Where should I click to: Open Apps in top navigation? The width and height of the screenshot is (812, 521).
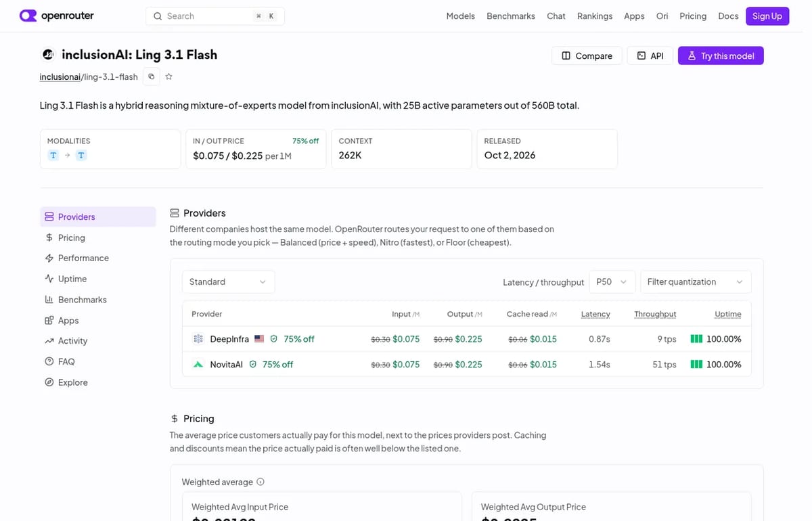[x=634, y=16]
